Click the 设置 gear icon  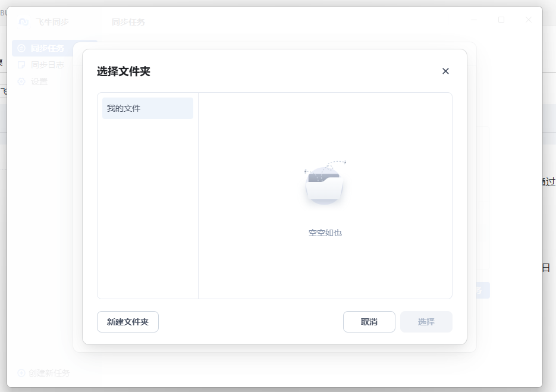(x=21, y=81)
